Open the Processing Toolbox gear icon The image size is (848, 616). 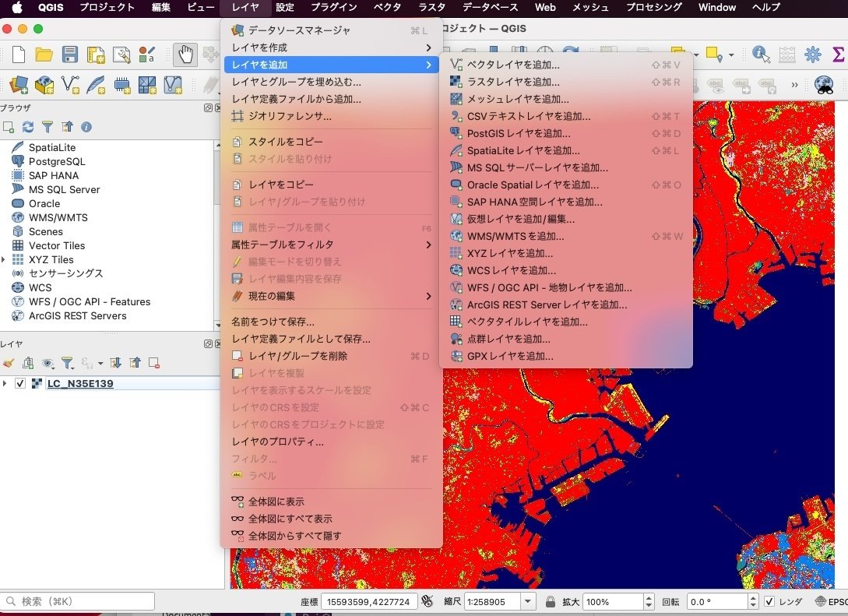click(x=812, y=54)
